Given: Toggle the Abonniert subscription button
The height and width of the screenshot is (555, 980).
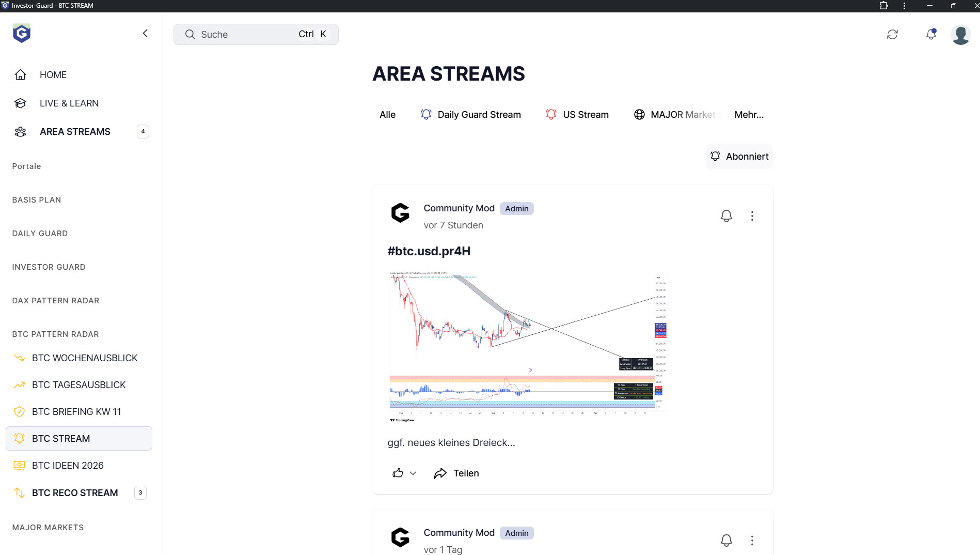Looking at the screenshot, I should pos(739,157).
